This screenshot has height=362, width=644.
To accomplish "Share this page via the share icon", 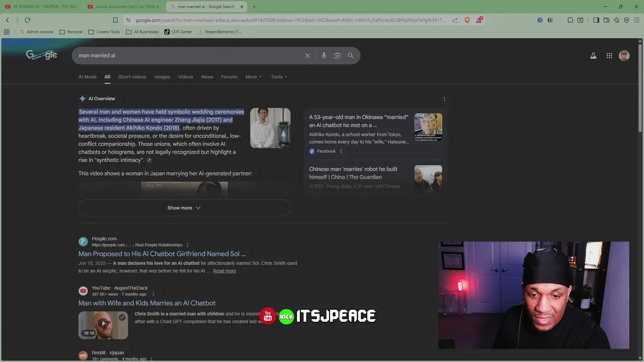I will click(455, 20).
